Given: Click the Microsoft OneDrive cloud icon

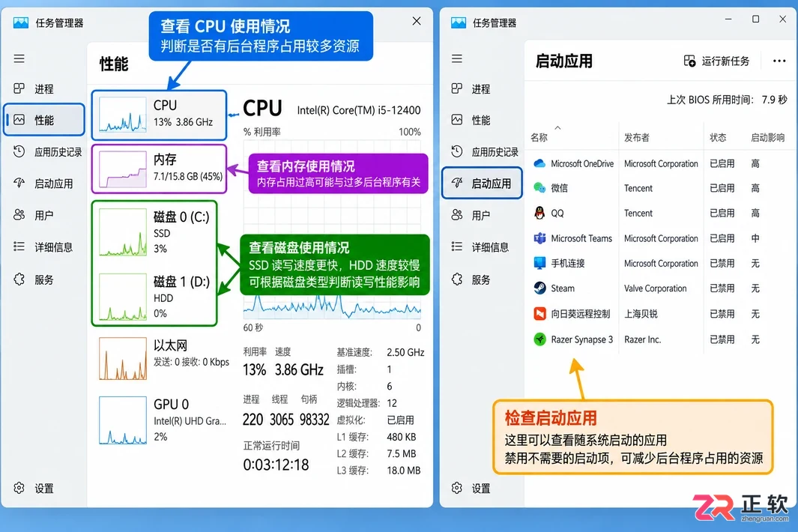Looking at the screenshot, I should pos(539,163).
